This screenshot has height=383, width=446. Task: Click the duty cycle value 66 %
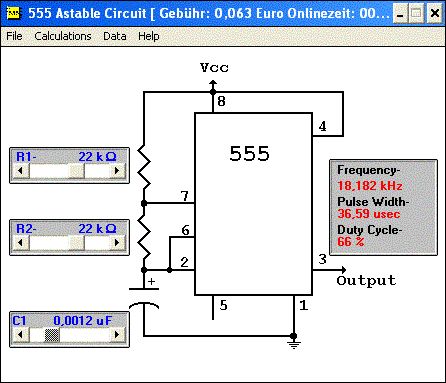[x=350, y=241]
